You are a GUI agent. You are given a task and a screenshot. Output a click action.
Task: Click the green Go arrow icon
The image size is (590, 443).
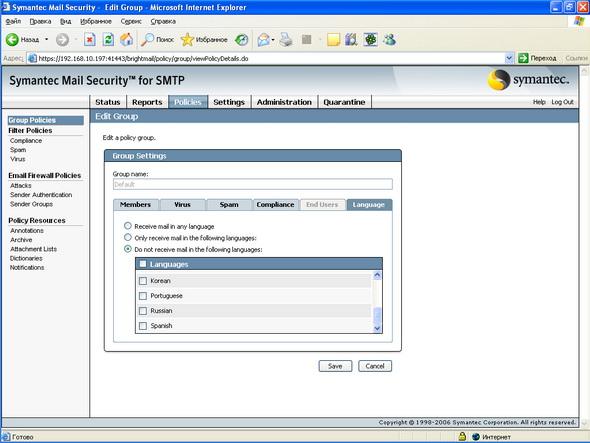point(523,58)
